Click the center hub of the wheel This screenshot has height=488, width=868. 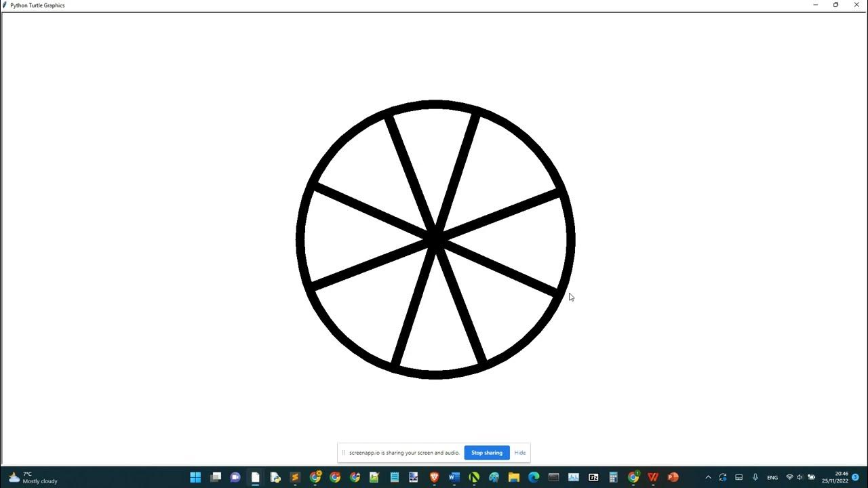(x=435, y=239)
